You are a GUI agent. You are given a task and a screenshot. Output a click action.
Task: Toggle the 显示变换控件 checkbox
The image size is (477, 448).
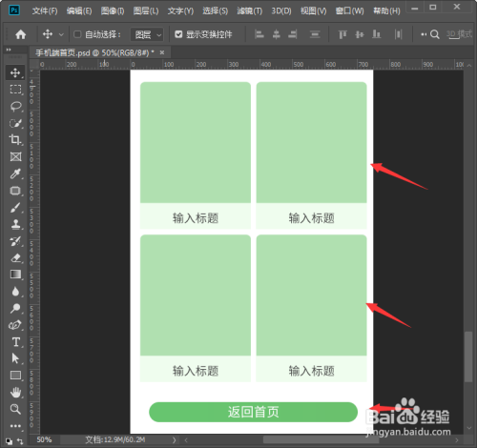pos(178,34)
